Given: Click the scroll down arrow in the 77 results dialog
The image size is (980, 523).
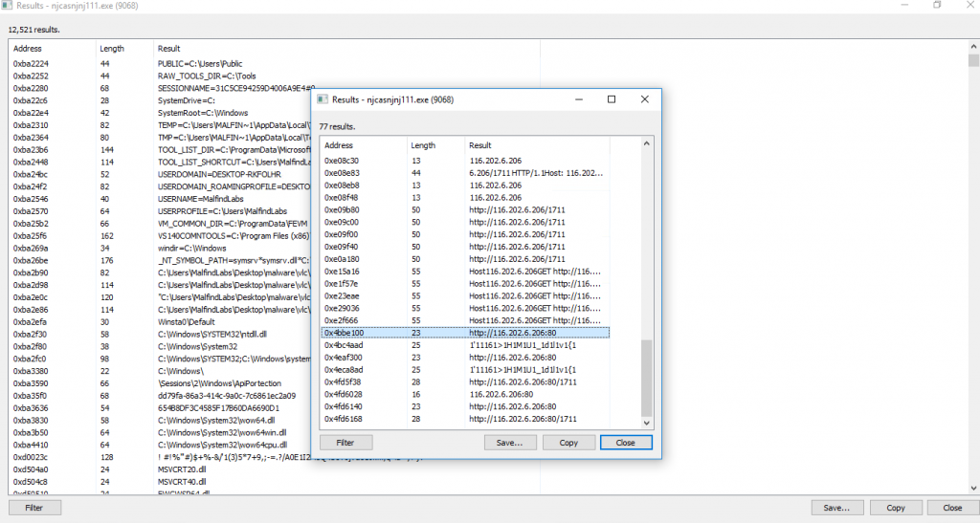Looking at the screenshot, I should (646, 423).
